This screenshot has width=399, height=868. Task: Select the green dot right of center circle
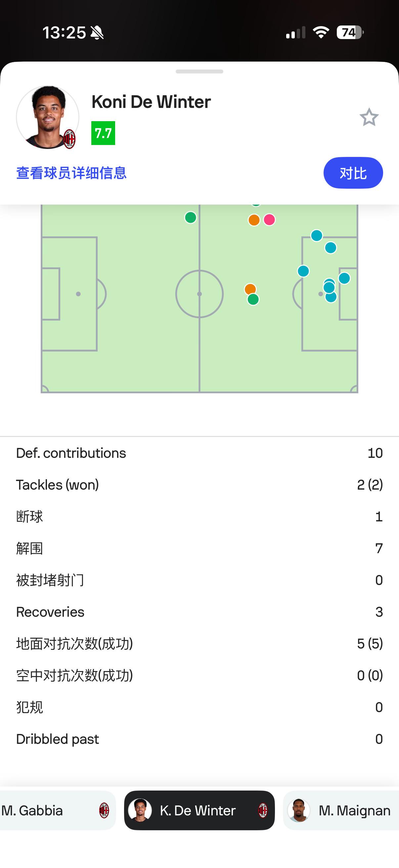(x=253, y=300)
